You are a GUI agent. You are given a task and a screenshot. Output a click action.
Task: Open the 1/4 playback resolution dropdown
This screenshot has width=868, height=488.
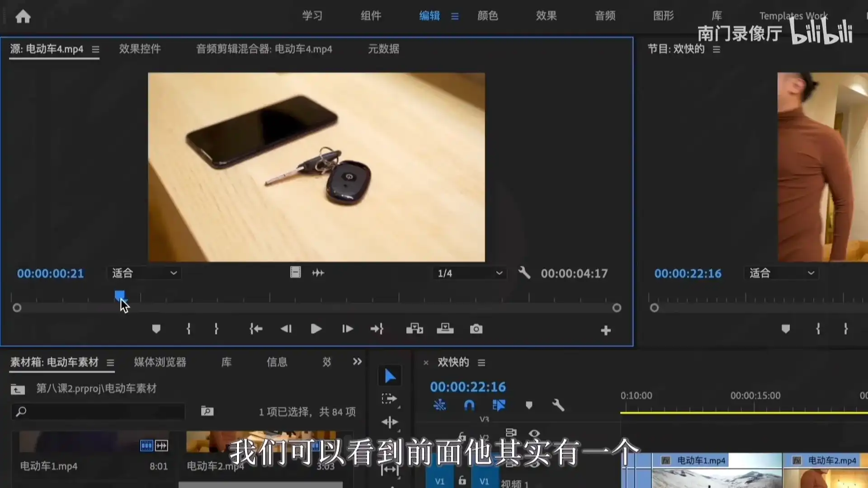coord(469,273)
